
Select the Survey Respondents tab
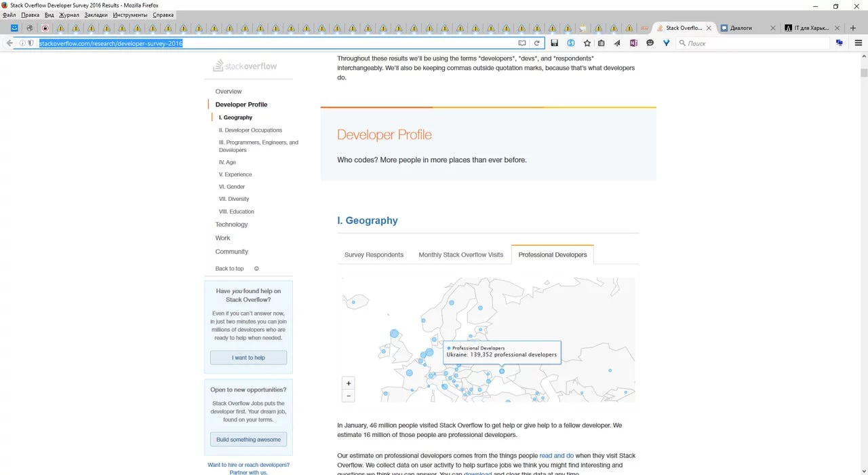pyautogui.click(x=374, y=255)
